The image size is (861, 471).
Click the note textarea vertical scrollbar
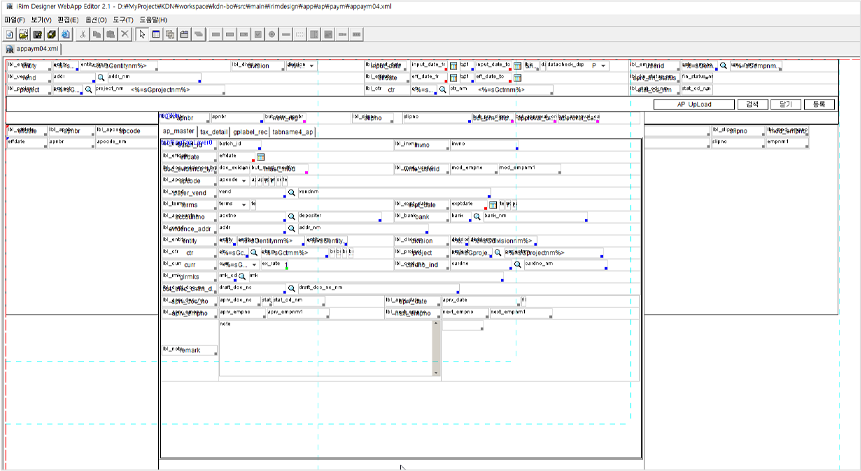(x=436, y=348)
